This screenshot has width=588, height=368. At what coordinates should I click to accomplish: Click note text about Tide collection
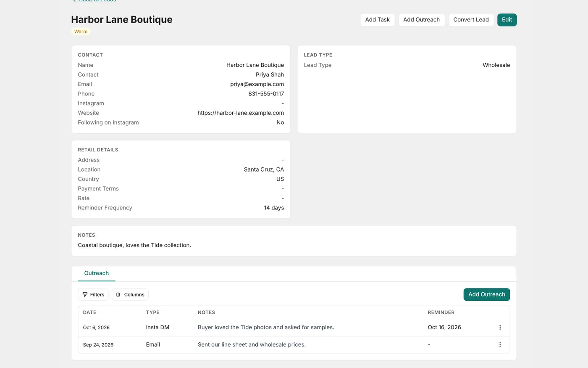(134, 245)
